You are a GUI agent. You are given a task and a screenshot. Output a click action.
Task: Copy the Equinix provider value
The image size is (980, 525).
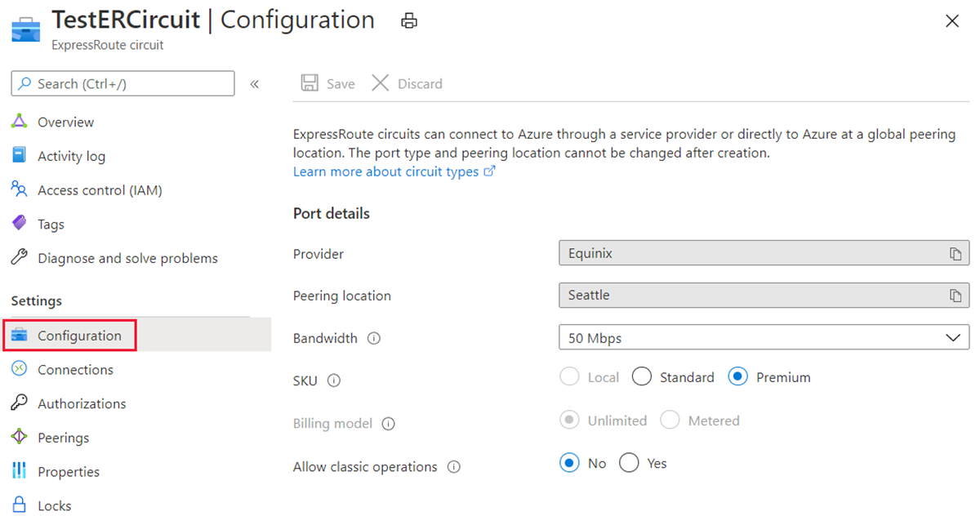pyautogui.click(x=955, y=254)
